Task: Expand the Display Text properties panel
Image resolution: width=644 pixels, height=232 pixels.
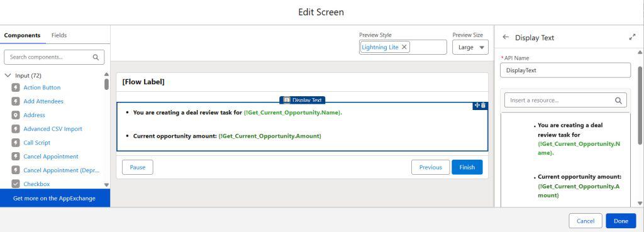Action: coord(632,37)
